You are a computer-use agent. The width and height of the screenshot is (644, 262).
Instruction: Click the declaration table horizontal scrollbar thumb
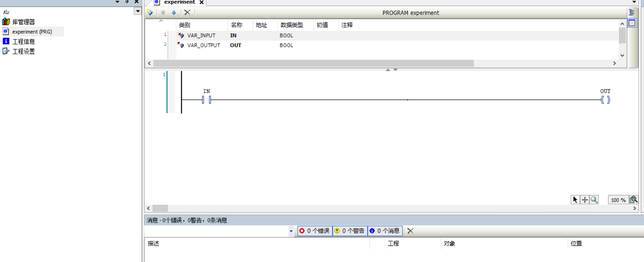click(x=314, y=63)
